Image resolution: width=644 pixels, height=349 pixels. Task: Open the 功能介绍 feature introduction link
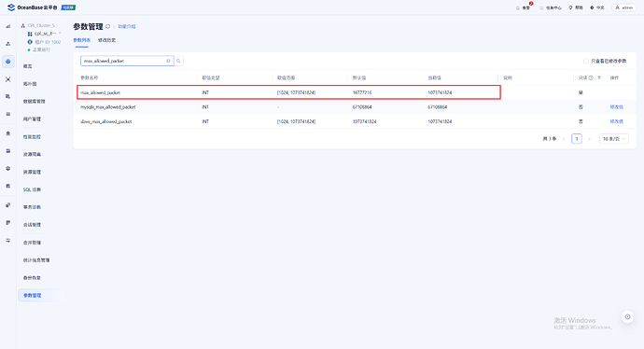[127, 26]
